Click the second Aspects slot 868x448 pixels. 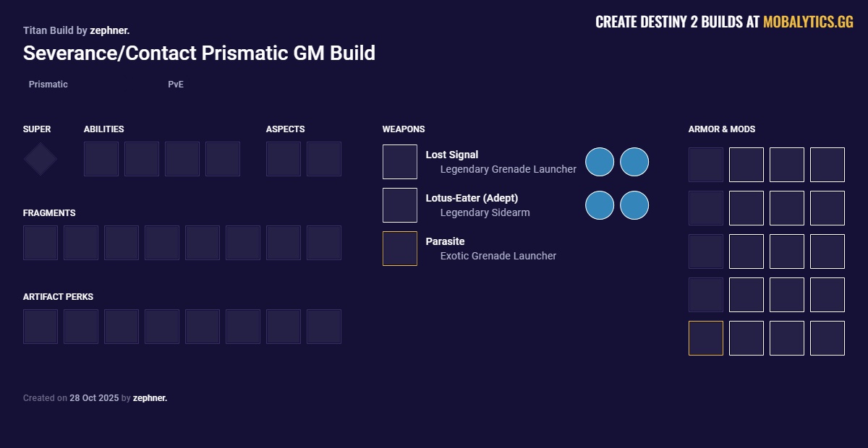coord(324,158)
